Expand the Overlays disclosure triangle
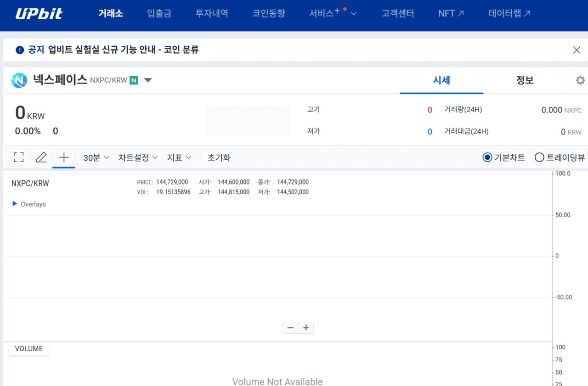Screen dimensions: 588x386 tap(15, 204)
